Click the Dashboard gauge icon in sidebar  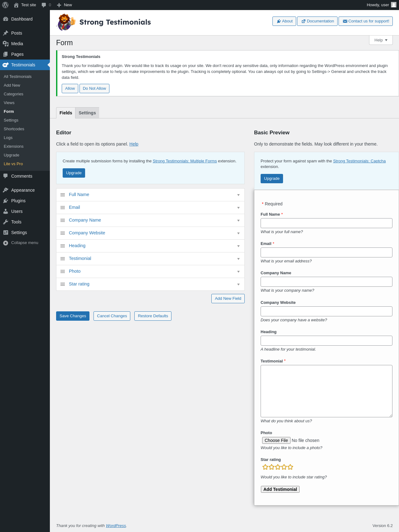(x=6, y=19)
